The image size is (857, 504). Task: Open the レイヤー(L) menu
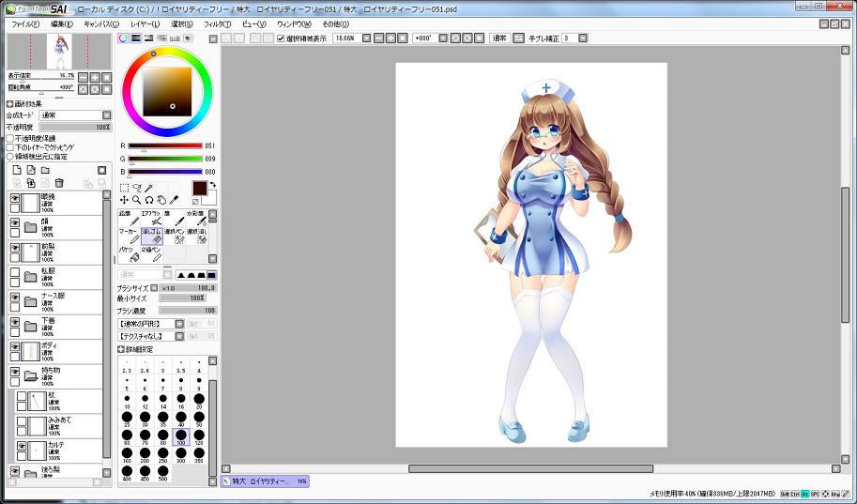pyautogui.click(x=145, y=23)
